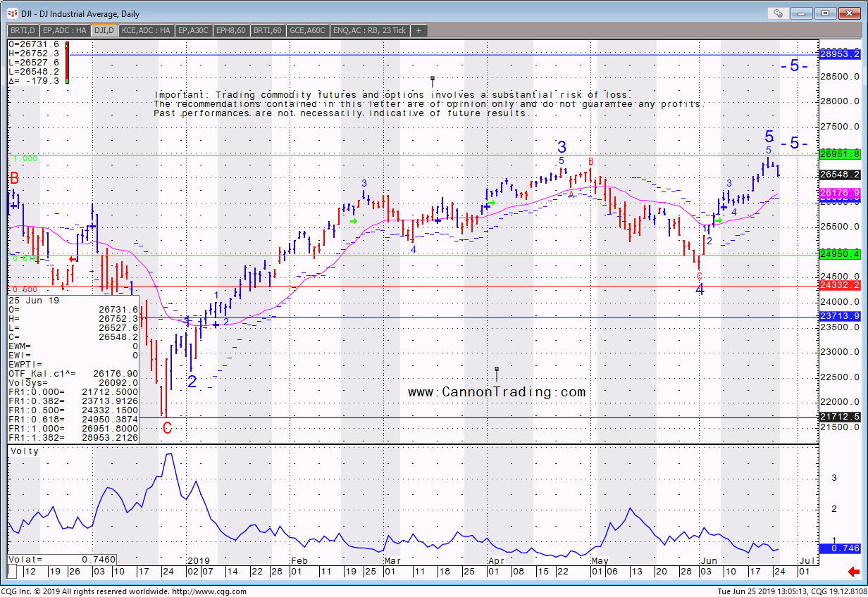This screenshot has width=868, height=597.
Task: Select the EPH8,60 tab
Action: pos(232,30)
